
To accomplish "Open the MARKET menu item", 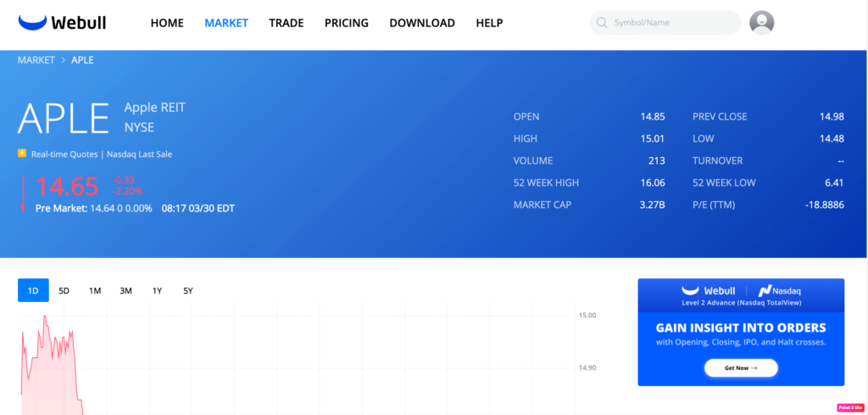I will [226, 23].
